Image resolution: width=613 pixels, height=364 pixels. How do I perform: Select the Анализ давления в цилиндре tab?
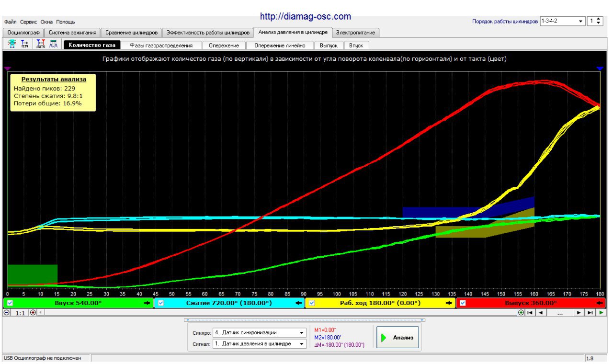click(x=293, y=32)
